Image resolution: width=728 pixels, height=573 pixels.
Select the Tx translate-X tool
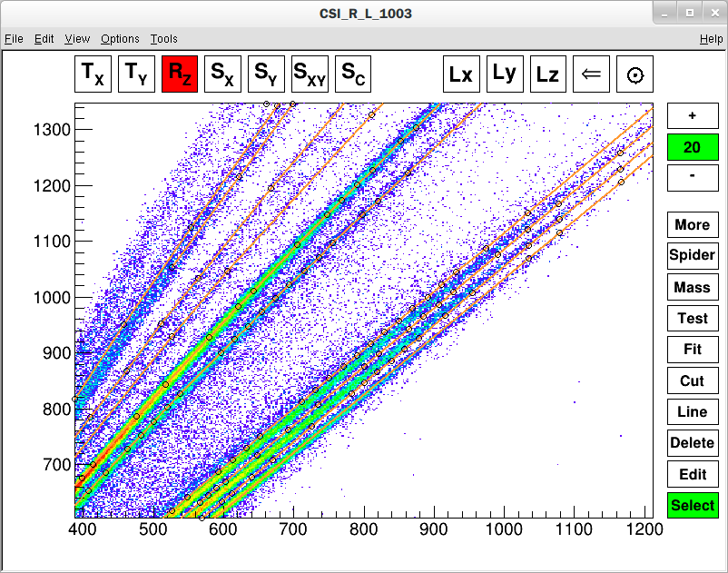click(93, 74)
